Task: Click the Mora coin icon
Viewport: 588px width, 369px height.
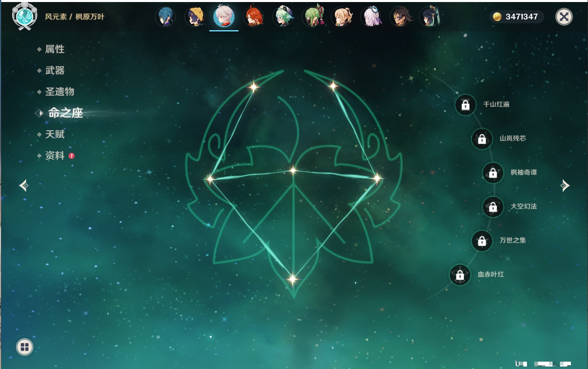Action: 497,17
